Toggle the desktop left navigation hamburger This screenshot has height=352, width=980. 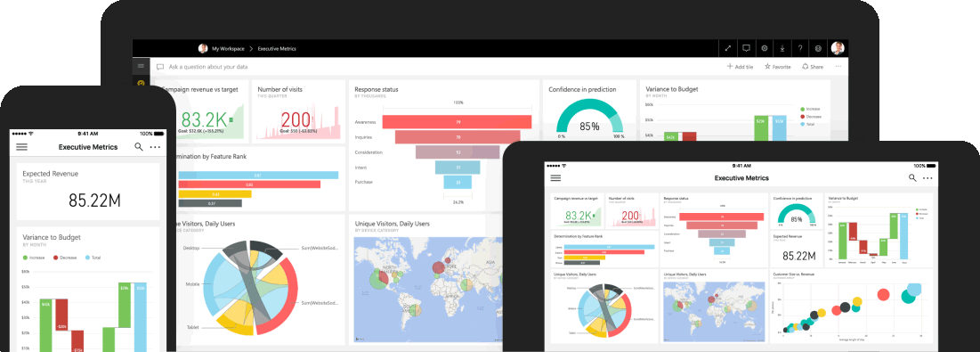pos(141,66)
